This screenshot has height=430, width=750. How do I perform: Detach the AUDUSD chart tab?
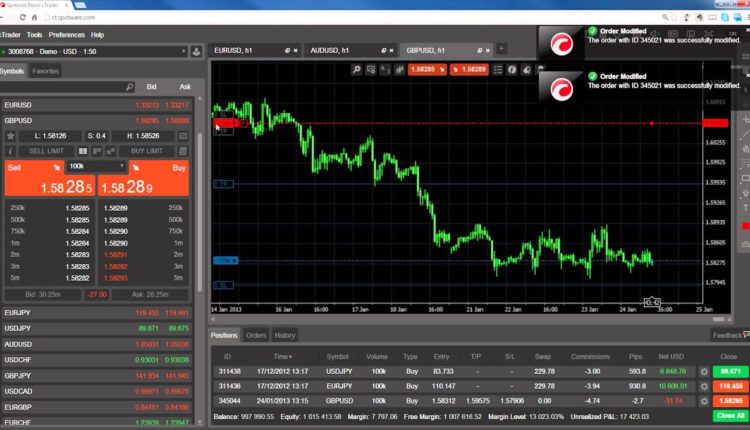[383, 50]
